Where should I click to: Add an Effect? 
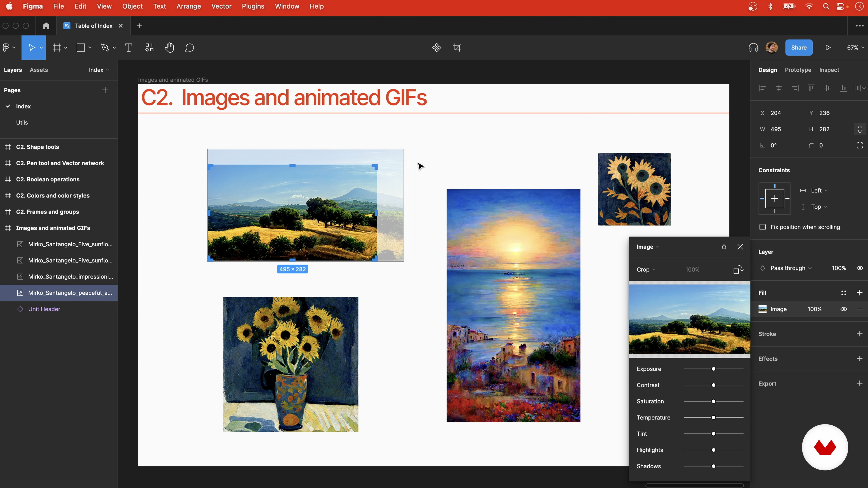tap(860, 359)
